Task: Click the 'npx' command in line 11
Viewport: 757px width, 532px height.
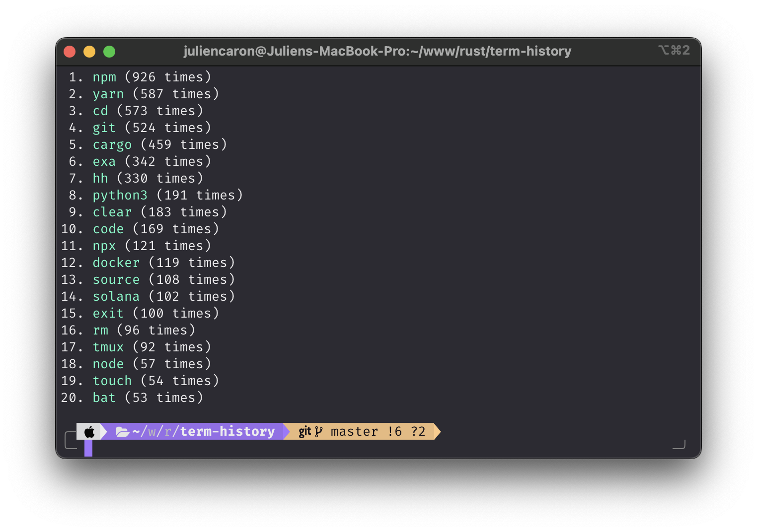Action: click(x=104, y=246)
